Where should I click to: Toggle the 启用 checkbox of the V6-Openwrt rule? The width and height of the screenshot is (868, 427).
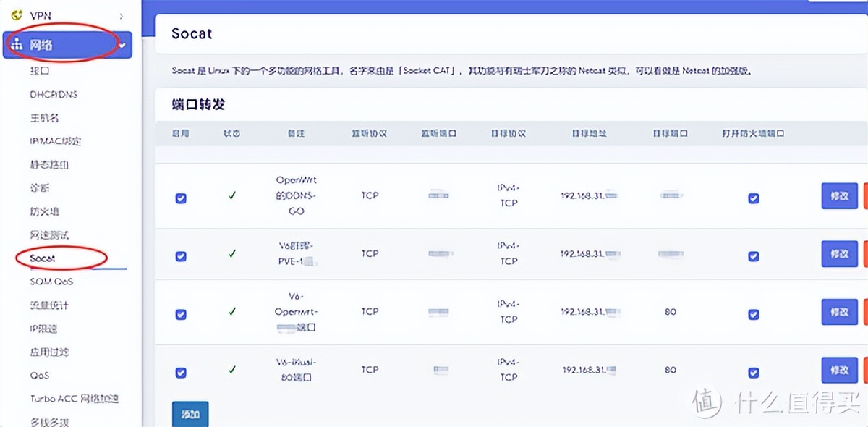181,312
